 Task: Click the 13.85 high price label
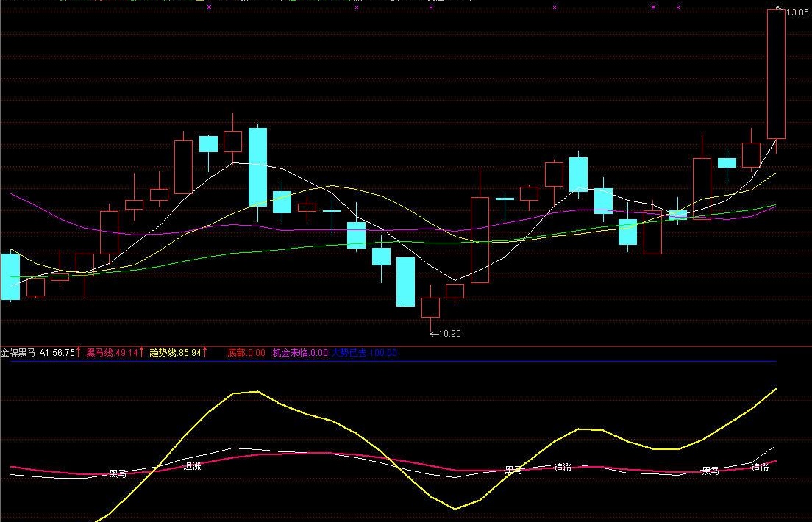click(x=797, y=12)
